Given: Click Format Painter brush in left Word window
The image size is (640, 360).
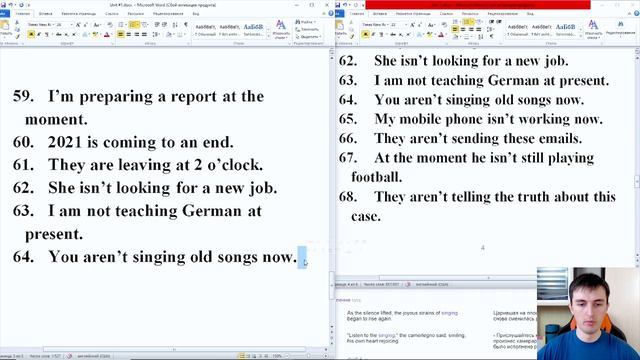Looking at the screenshot, I should click(x=18, y=36).
